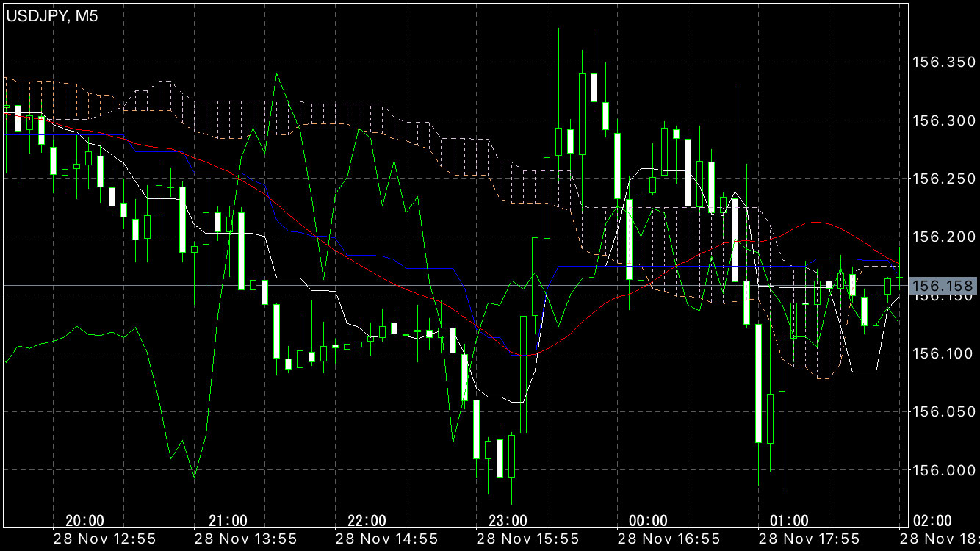Select the highlighted current price tag 156.158
980x551 pixels.
coord(943,286)
